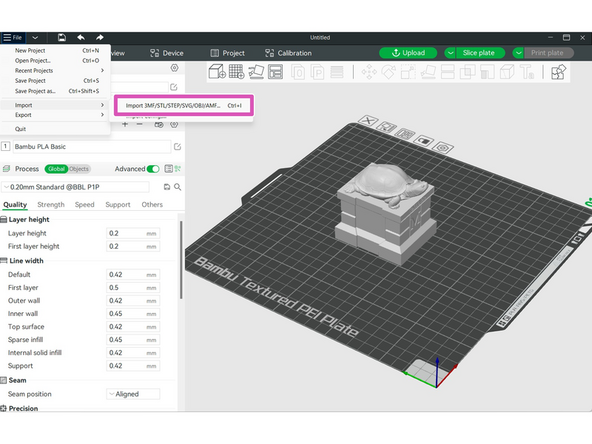This screenshot has width=592, height=444.
Task: Click the save disk icon in title bar
Action: click(62, 37)
